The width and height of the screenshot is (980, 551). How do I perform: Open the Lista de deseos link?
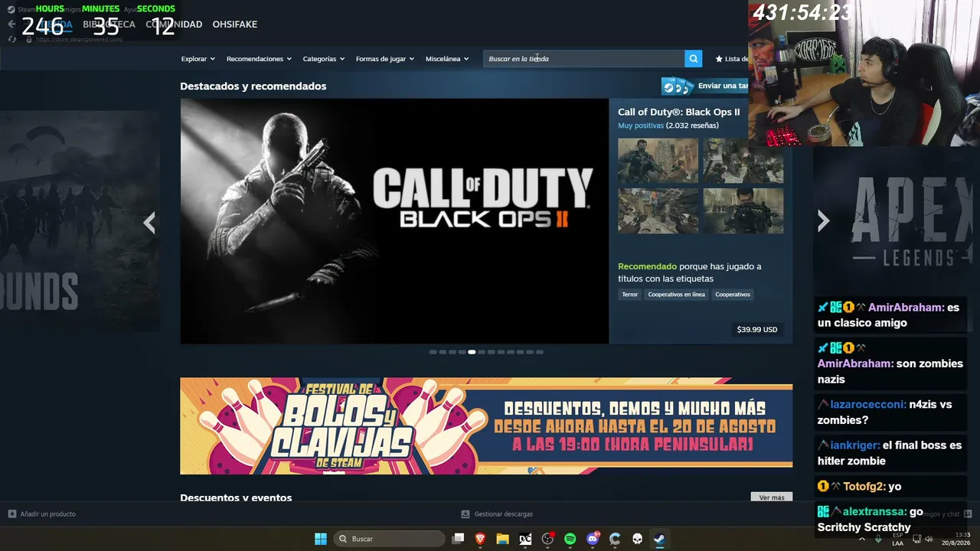coord(731,59)
